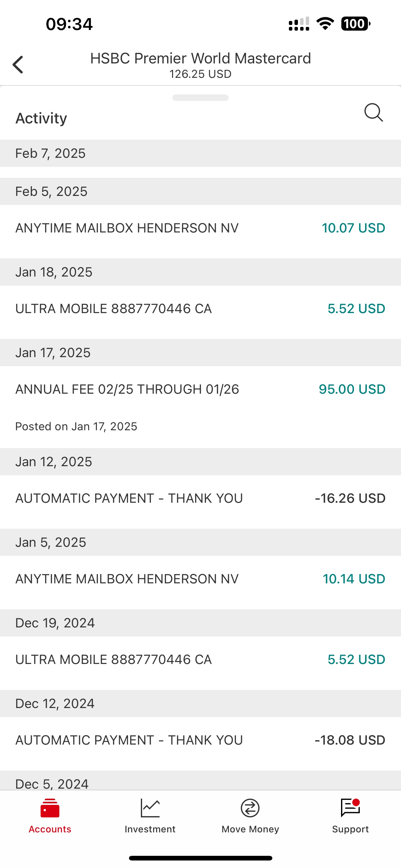Grab the sheet drag handle bar
This screenshot has width=401, height=868.
click(200, 98)
